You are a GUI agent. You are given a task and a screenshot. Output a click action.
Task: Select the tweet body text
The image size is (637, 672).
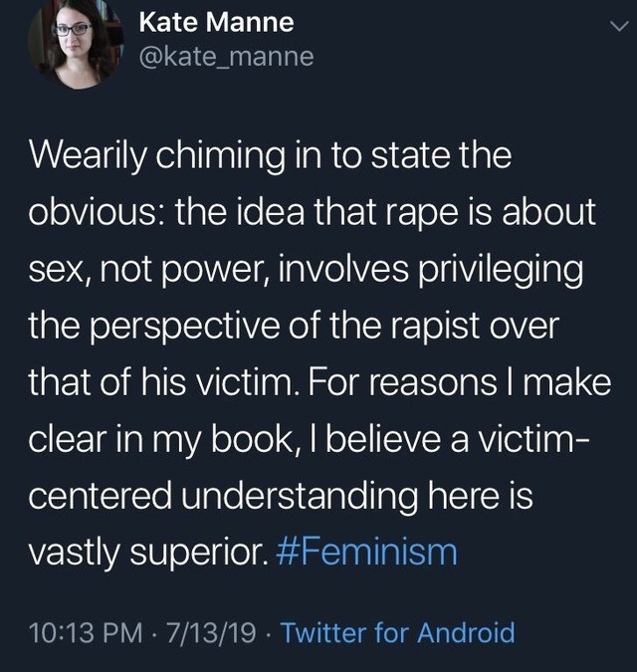[x=319, y=352]
